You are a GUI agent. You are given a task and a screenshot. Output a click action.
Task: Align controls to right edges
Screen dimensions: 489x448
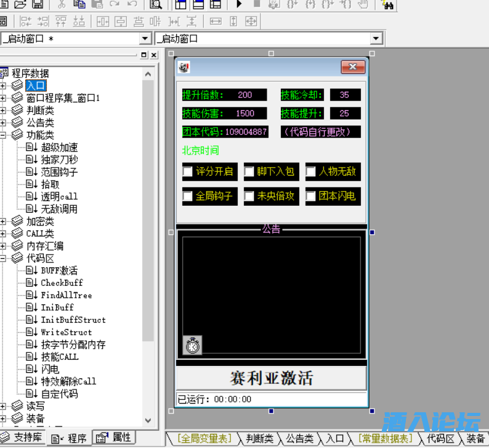pos(43,22)
